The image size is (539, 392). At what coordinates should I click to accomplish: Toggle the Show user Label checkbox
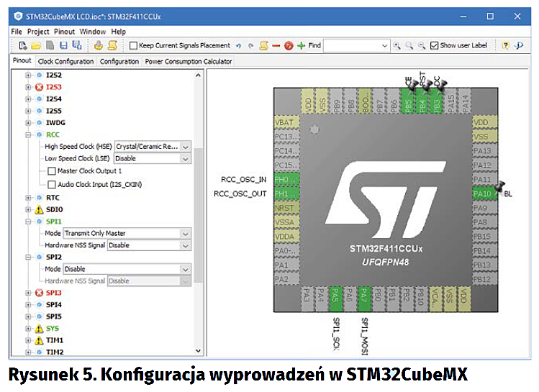pyautogui.click(x=434, y=45)
